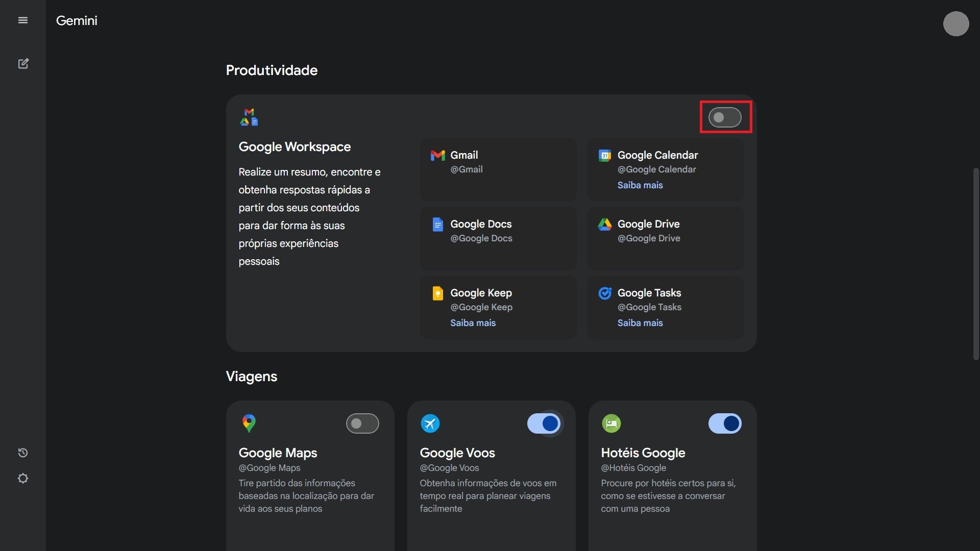Click the Google Workspace description paragraph
The image size is (980, 551).
(x=309, y=216)
